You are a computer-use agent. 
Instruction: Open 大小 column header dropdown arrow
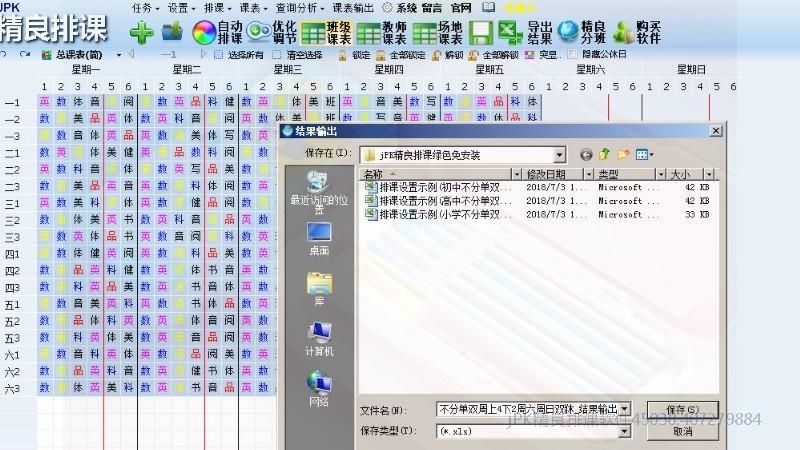point(709,174)
